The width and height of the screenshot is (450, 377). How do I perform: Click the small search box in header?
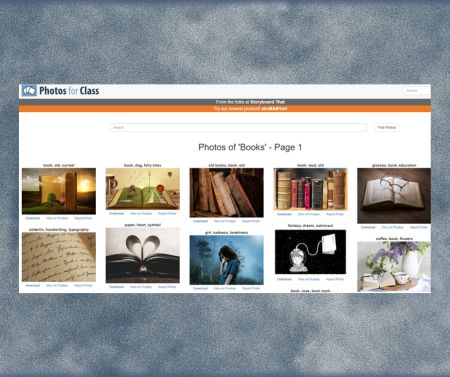pos(417,90)
